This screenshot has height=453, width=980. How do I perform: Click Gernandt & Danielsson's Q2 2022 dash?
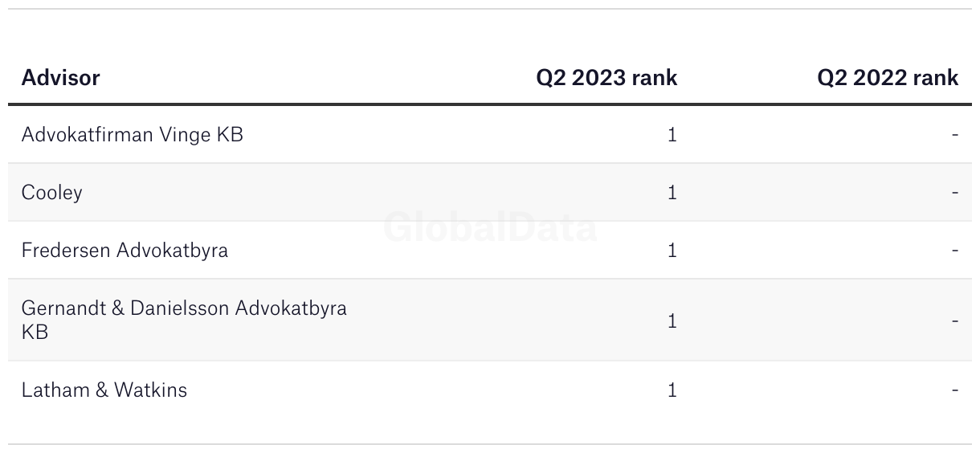[954, 320]
